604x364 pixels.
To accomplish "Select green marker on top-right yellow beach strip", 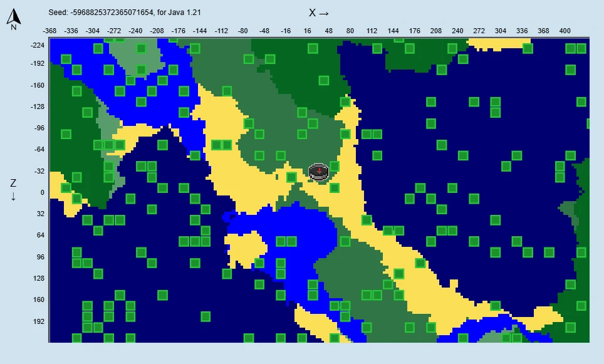I will pyautogui.click(x=528, y=48).
